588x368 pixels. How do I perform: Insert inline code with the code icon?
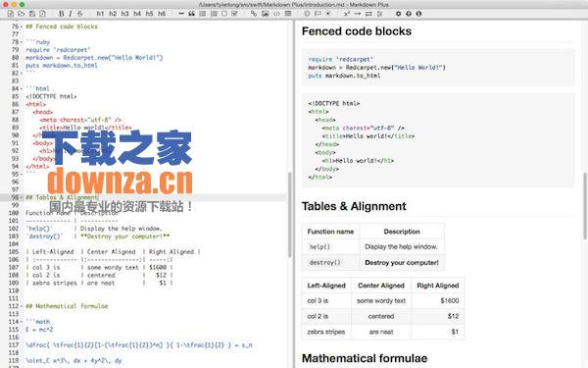pyautogui.click(x=276, y=14)
